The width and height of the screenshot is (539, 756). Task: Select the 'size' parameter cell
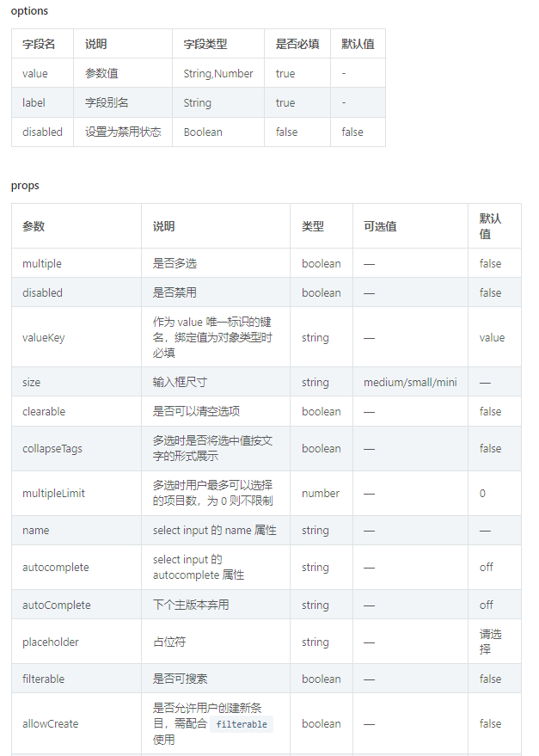tap(77, 382)
